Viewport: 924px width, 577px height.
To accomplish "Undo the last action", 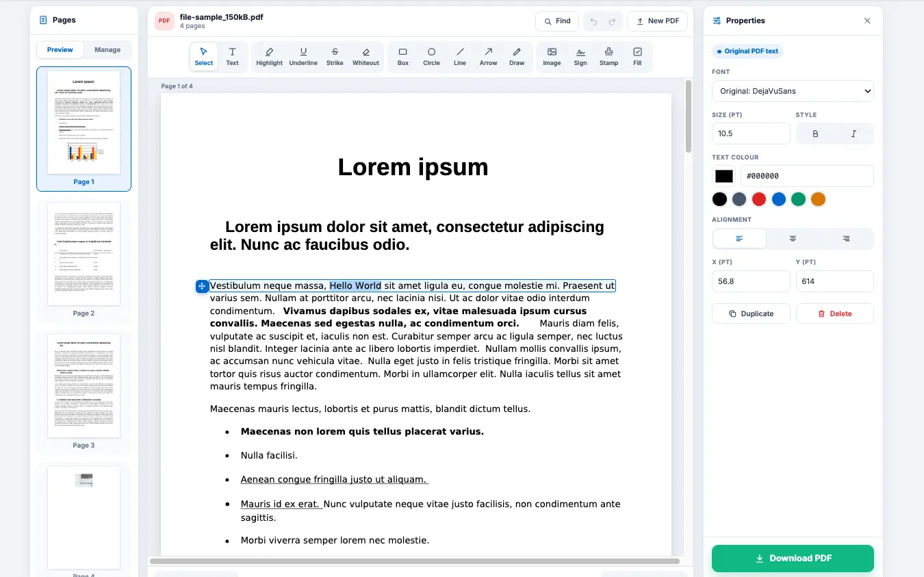I will [x=593, y=21].
